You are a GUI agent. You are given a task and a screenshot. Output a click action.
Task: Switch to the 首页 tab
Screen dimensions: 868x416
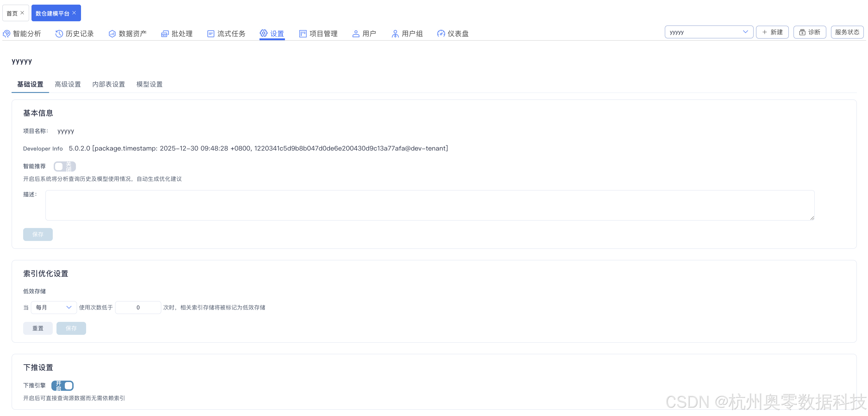click(12, 13)
